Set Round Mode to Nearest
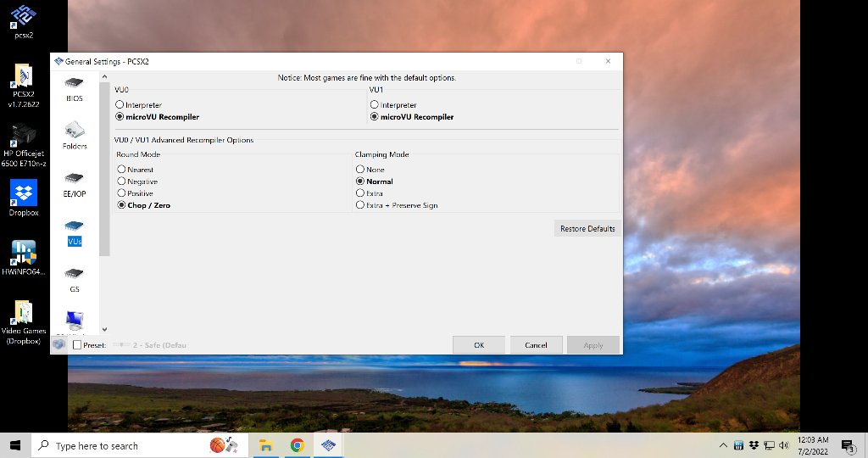 [135, 170]
